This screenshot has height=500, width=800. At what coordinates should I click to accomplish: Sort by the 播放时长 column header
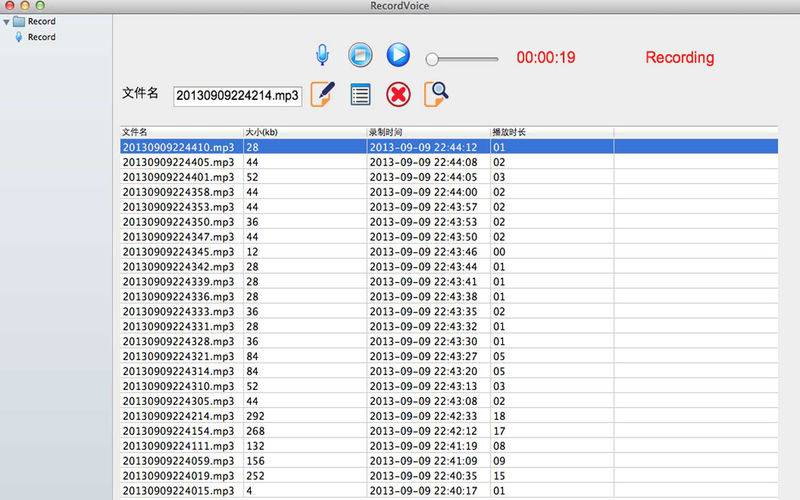coord(552,132)
